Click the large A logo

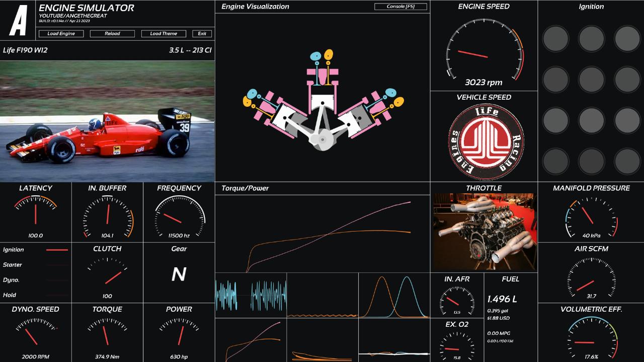pyautogui.click(x=18, y=20)
